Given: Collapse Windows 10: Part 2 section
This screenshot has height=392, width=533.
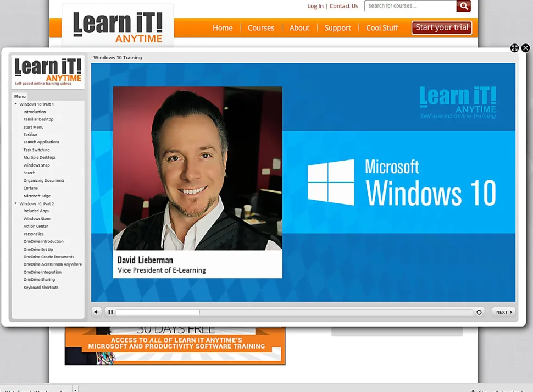Looking at the screenshot, I should (15, 203).
